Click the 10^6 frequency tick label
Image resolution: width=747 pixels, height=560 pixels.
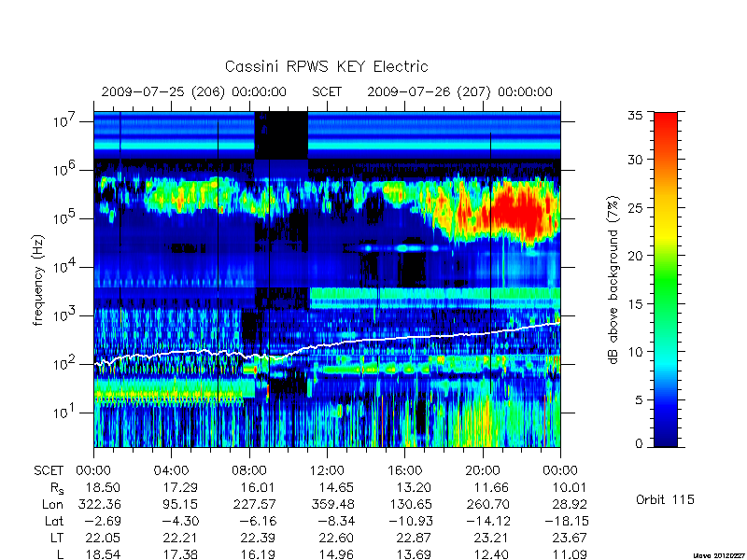tap(65, 169)
